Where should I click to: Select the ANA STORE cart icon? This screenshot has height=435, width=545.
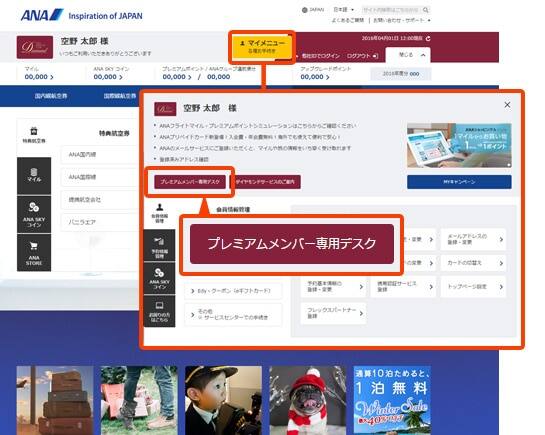coord(34,253)
